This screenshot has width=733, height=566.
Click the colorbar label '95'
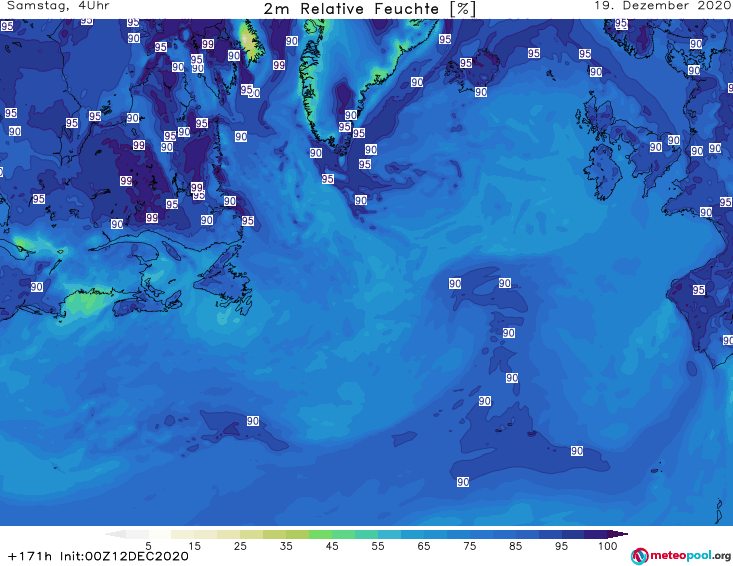(x=561, y=546)
